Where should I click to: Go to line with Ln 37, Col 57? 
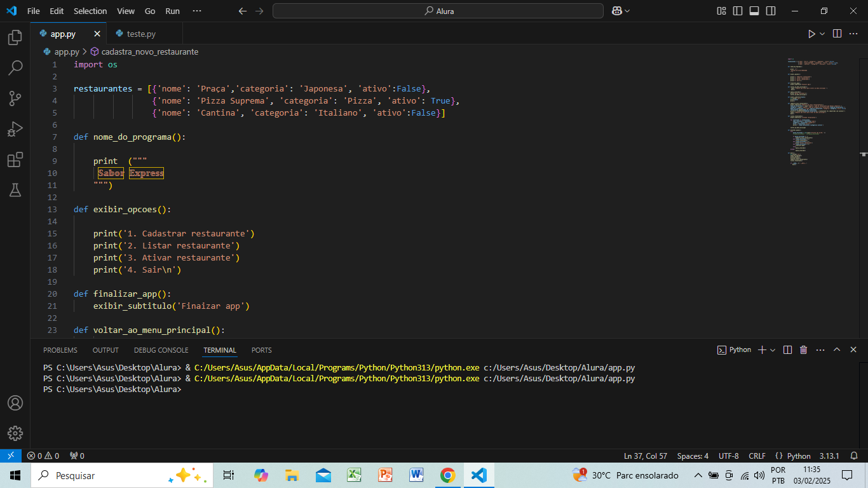[x=646, y=456]
